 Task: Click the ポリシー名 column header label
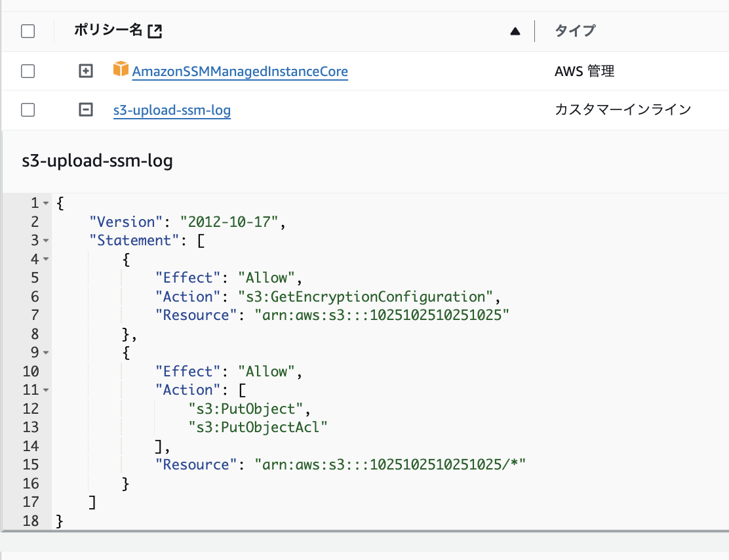(x=108, y=30)
